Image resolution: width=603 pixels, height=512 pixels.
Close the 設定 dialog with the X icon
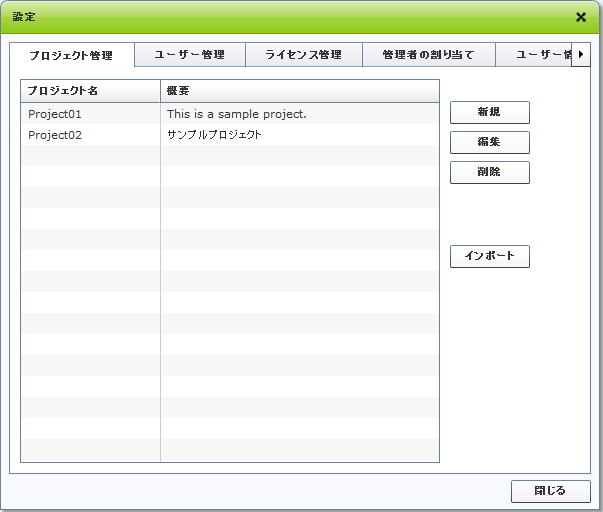[x=581, y=17]
